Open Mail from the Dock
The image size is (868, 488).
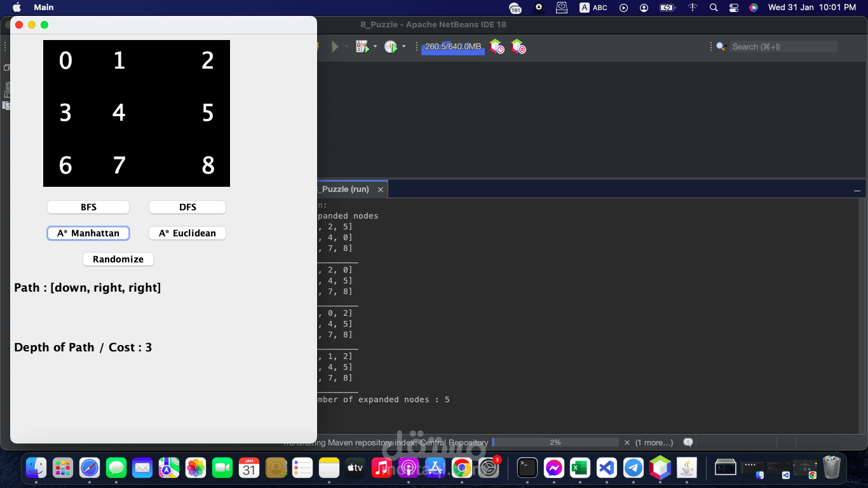pyautogui.click(x=142, y=468)
